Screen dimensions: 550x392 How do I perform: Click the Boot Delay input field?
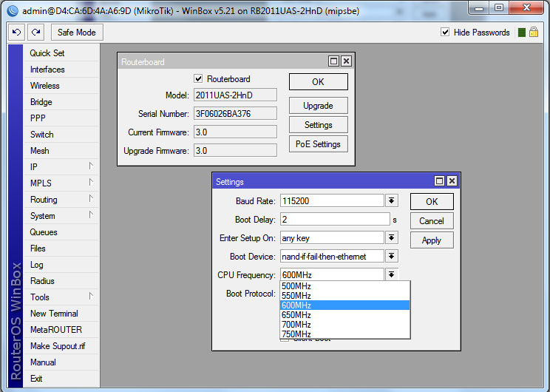coord(334,220)
